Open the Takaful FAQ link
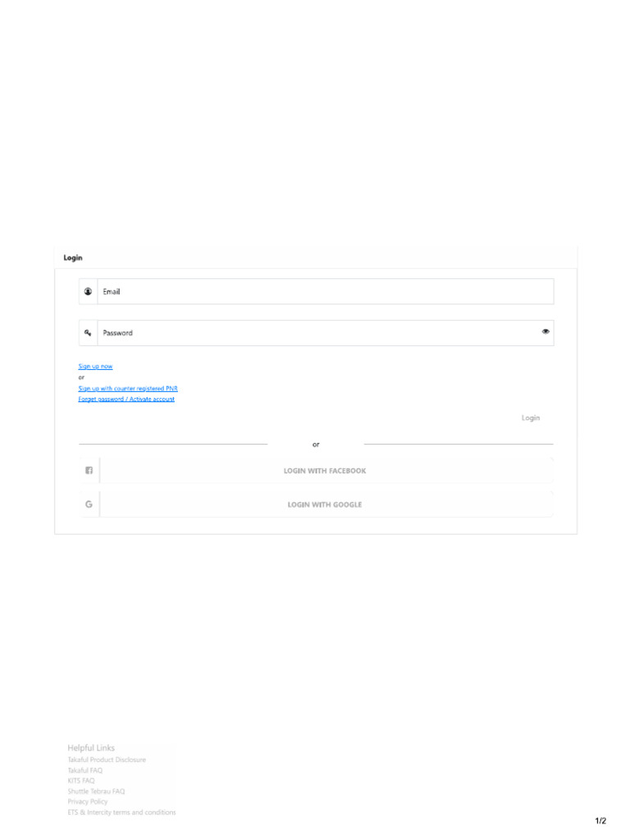This screenshot has height=840, width=630. pos(85,770)
